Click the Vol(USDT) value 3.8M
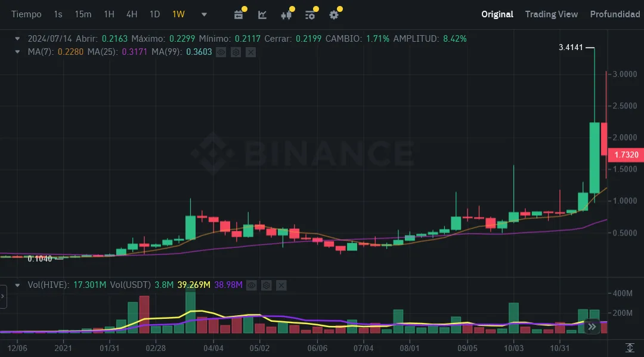Image resolution: width=644 pixels, height=357 pixels. [164, 285]
